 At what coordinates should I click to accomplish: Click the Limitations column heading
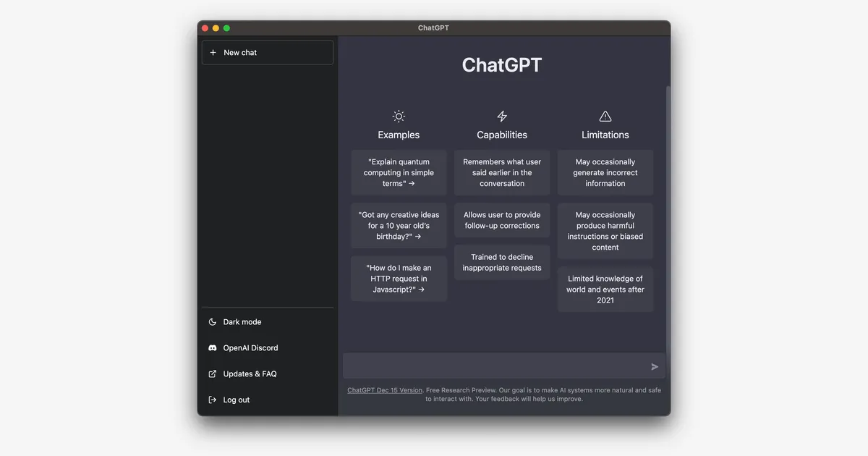pos(605,135)
